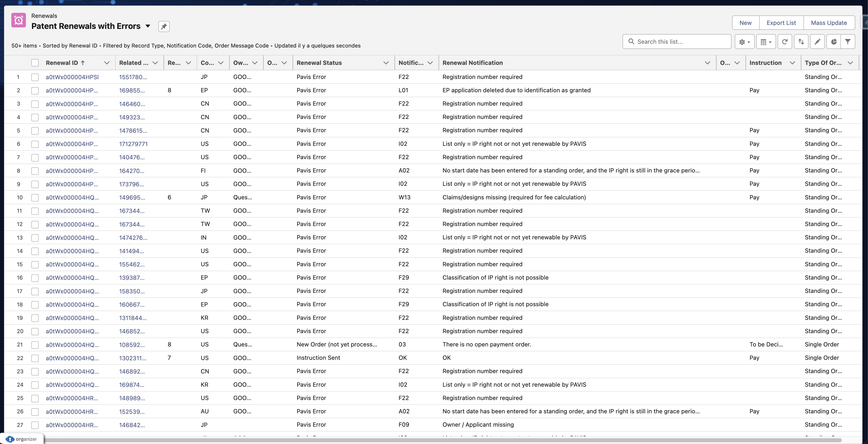Tick the checkbox on row 21
This screenshot has width=868, height=444.
click(35, 345)
